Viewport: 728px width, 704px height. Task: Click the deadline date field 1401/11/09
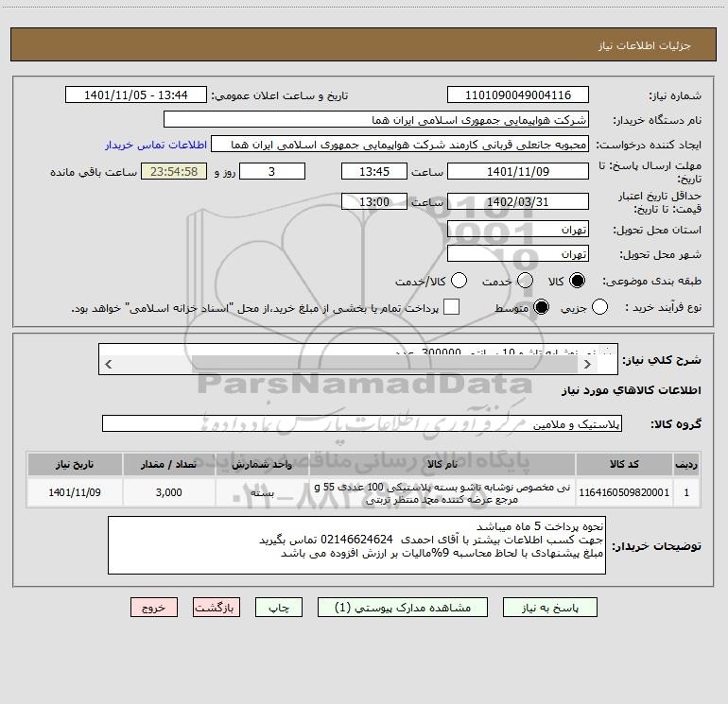point(518,171)
